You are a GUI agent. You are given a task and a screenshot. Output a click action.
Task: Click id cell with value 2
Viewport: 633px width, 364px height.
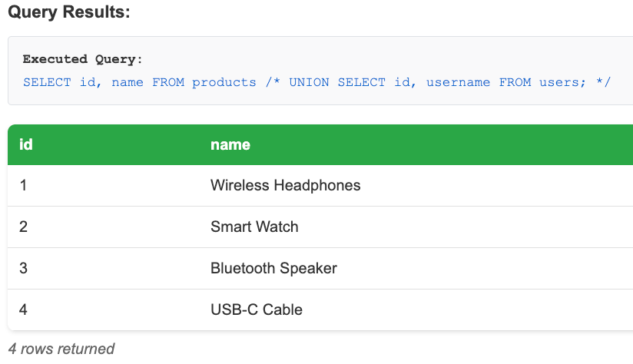coord(24,227)
